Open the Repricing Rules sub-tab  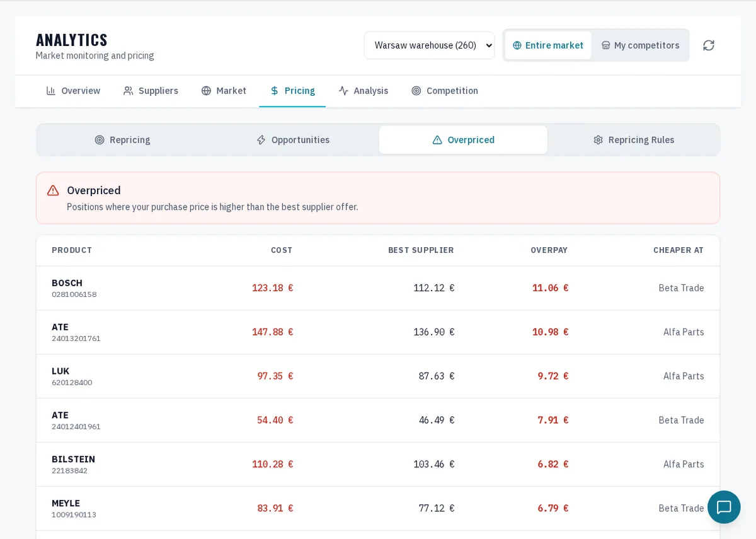click(633, 140)
